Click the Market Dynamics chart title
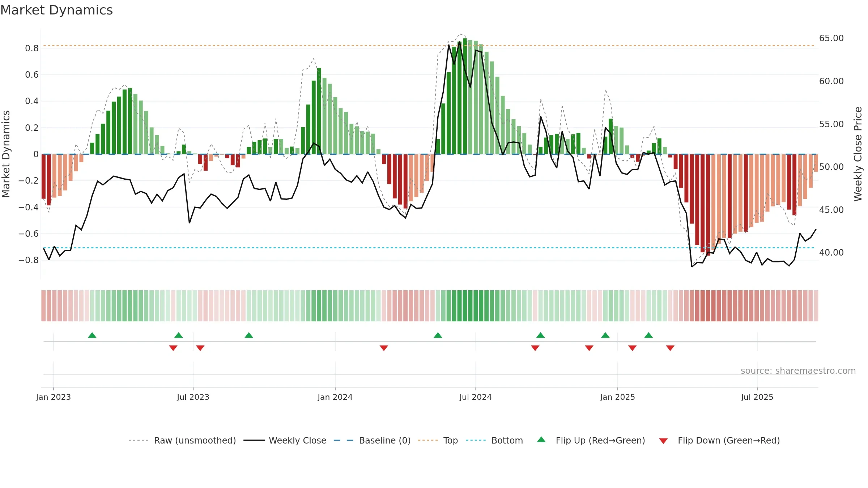 pyautogui.click(x=56, y=10)
